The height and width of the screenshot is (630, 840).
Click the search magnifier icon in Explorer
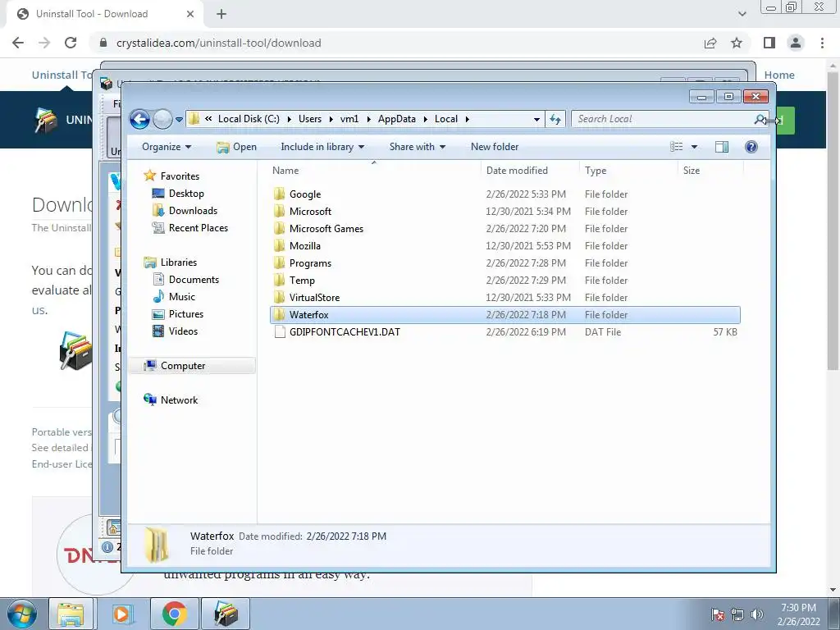(760, 119)
